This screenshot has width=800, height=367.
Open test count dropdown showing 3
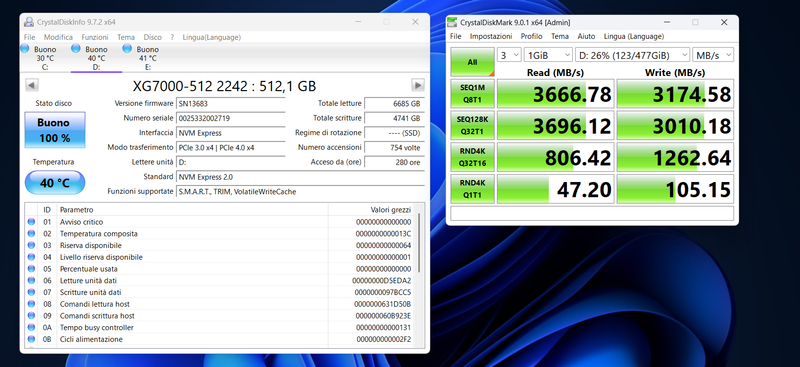509,55
